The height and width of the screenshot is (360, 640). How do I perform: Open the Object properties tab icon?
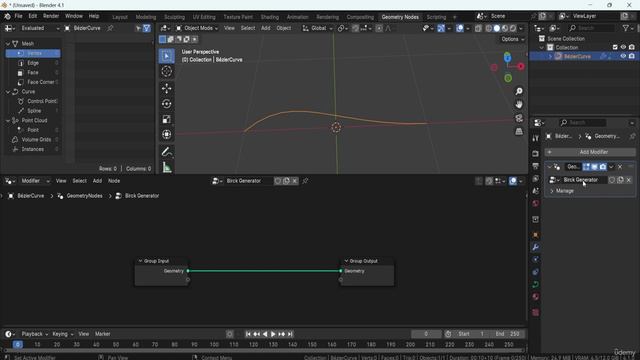[x=536, y=235]
